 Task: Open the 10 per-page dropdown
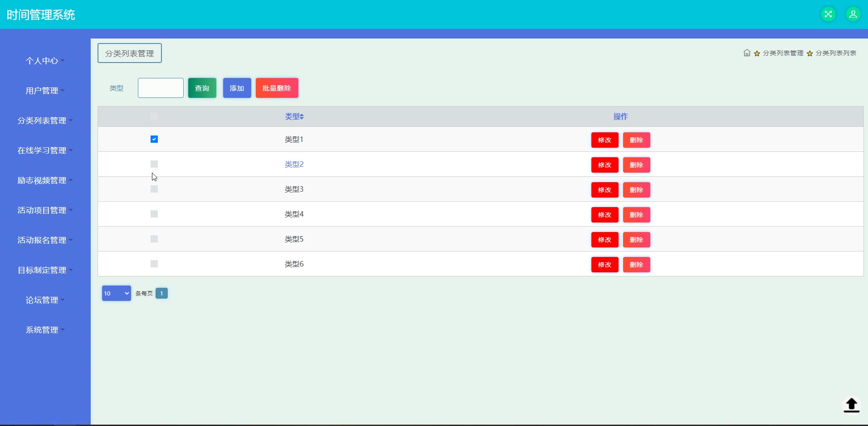pos(117,293)
